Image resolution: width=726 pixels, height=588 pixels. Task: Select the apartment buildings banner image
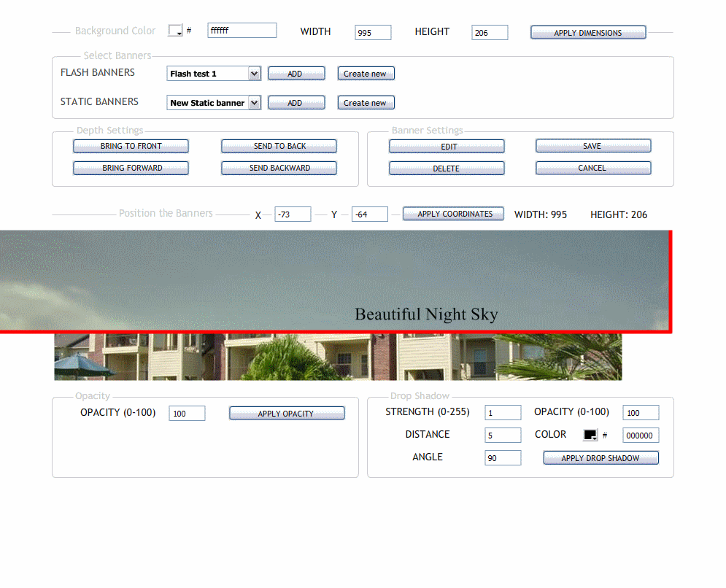click(x=338, y=357)
